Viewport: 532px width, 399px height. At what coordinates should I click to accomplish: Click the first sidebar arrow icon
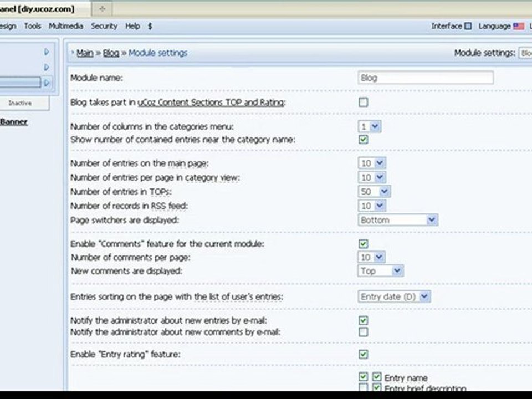click(x=47, y=52)
